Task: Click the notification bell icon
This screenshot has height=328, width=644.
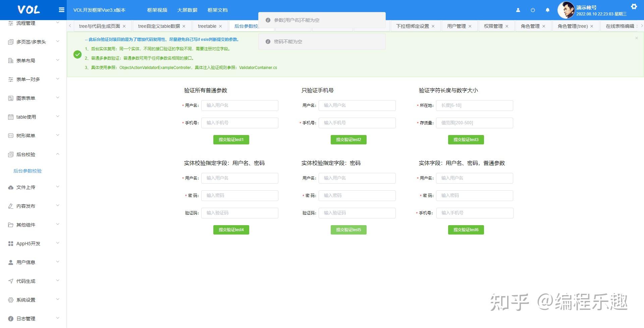Action: coord(547,10)
